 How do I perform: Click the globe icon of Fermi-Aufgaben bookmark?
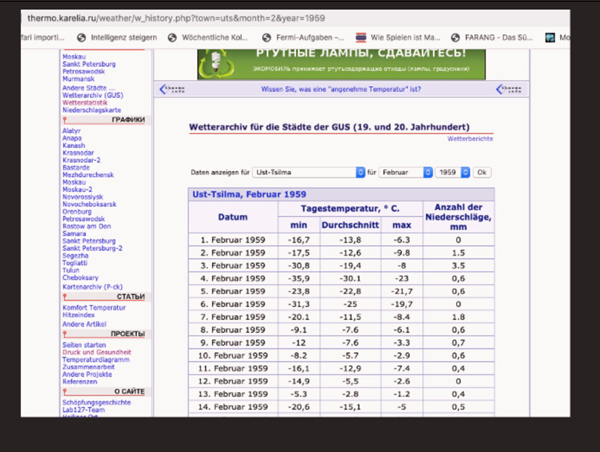(266, 38)
